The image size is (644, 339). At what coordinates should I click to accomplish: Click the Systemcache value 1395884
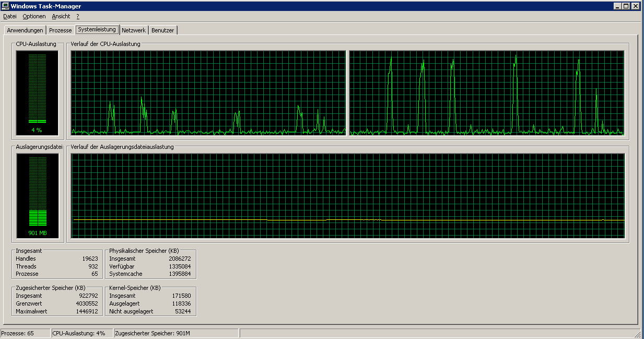180,274
